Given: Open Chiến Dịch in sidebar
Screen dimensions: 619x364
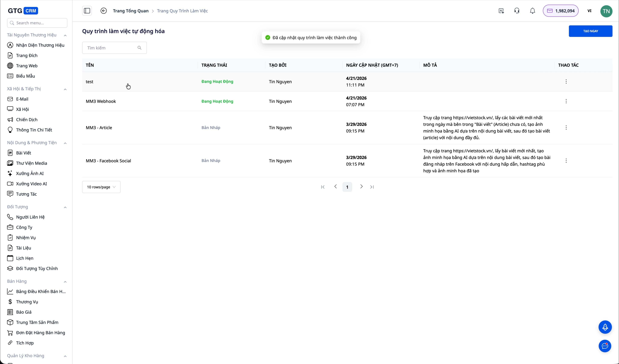Looking at the screenshot, I should point(26,120).
